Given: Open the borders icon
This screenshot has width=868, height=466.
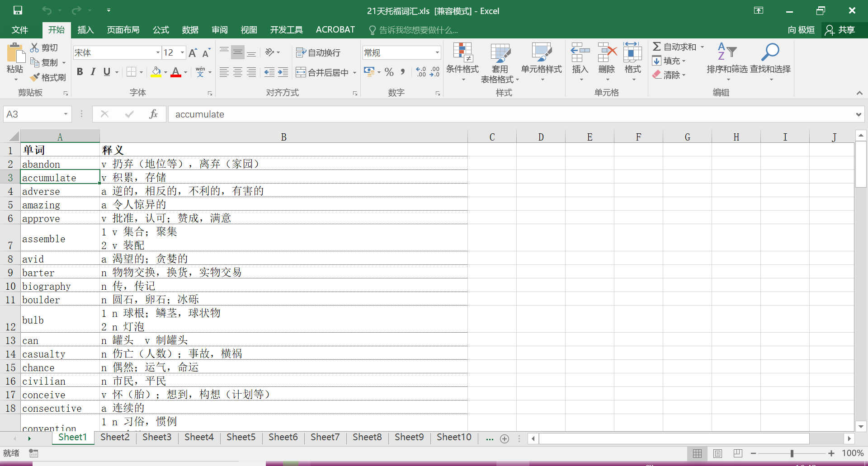Looking at the screenshot, I should point(131,72).
